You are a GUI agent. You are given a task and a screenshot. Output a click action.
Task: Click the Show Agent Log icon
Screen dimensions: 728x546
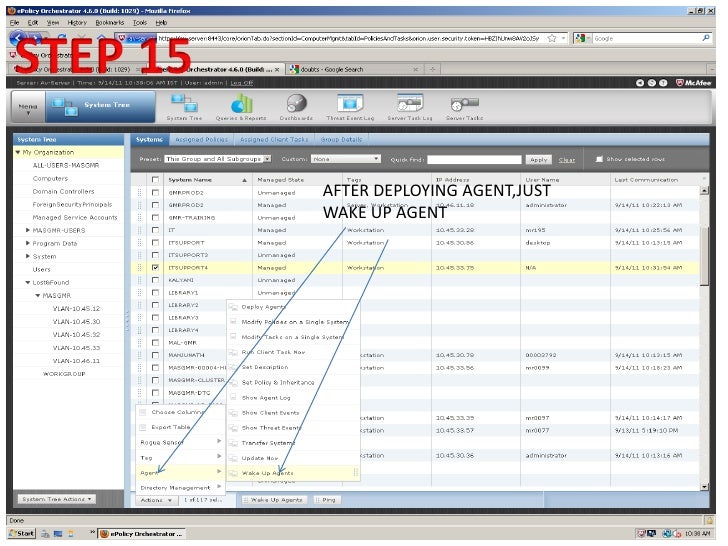(x=234, y=398)
